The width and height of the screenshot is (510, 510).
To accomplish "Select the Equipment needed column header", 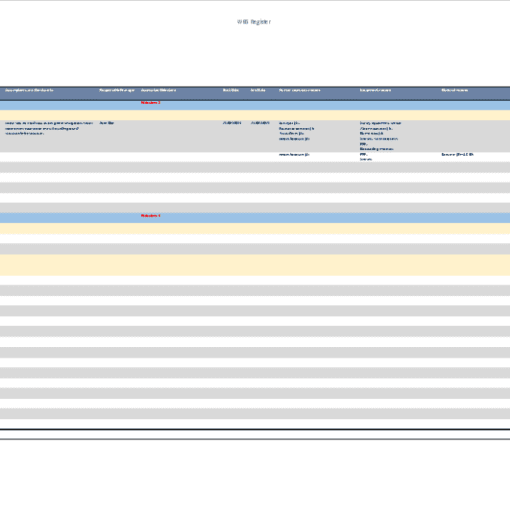I will pyautogui.click(x=375, y=90).
